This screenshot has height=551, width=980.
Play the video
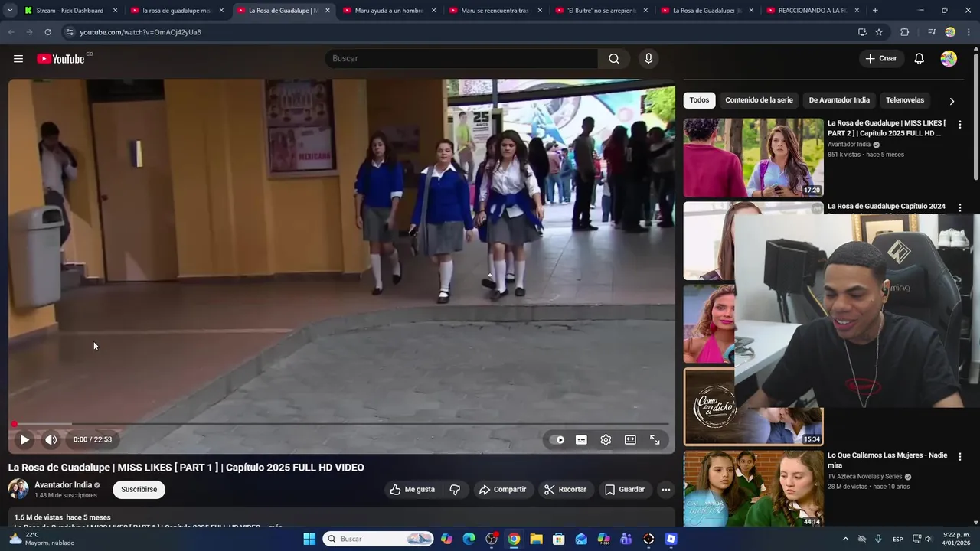tap(24, 440)
